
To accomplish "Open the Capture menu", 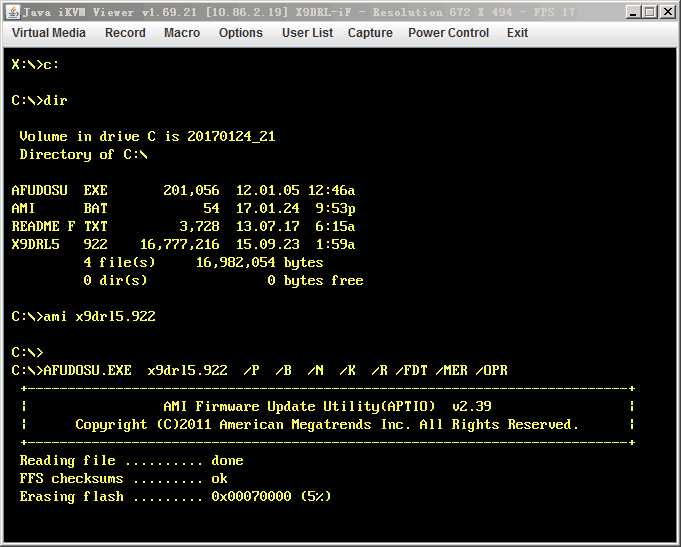I will [370, 33].
